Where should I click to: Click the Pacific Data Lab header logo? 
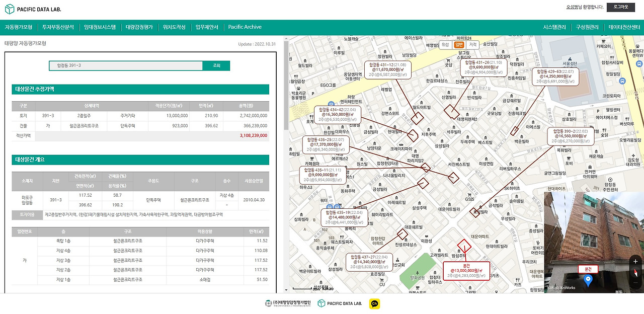33,9
